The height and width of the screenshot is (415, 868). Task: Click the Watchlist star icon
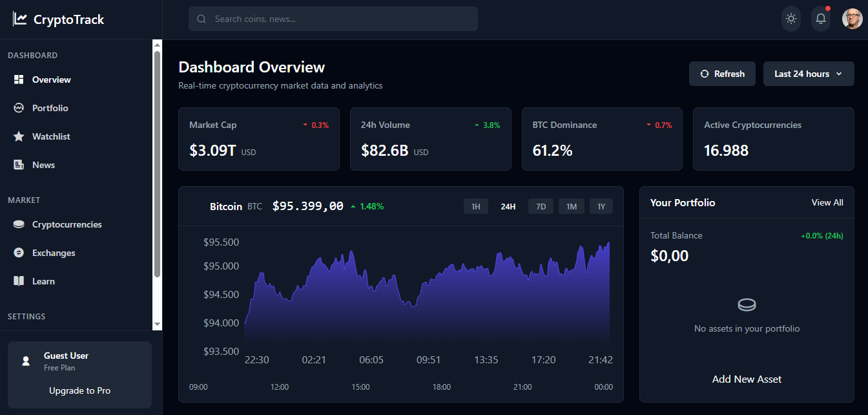coord(19,136)
